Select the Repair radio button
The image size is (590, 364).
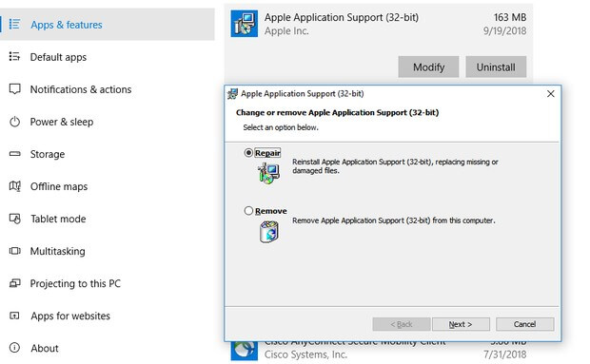(x=248, y=153)
